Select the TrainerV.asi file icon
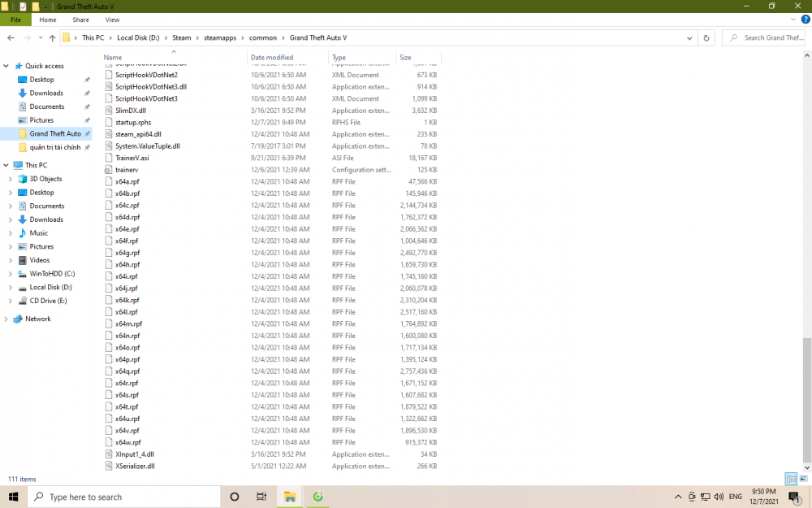 (x=109, y=158)
